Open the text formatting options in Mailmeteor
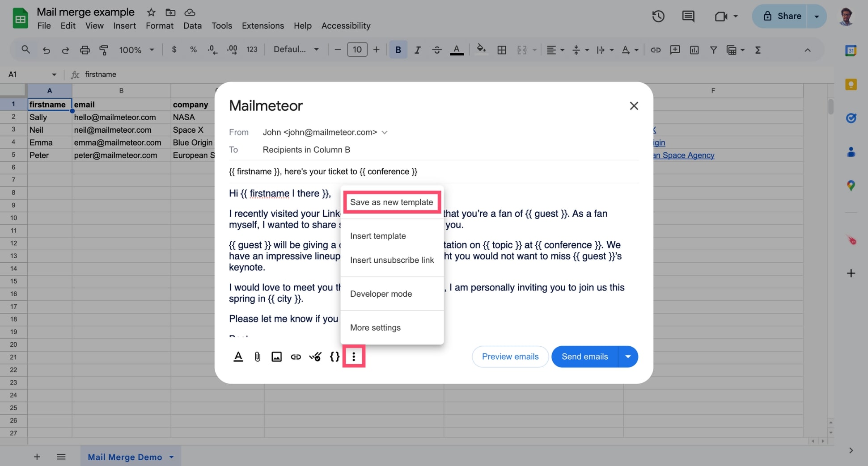 pyautogui.click(x=238, y=357)
